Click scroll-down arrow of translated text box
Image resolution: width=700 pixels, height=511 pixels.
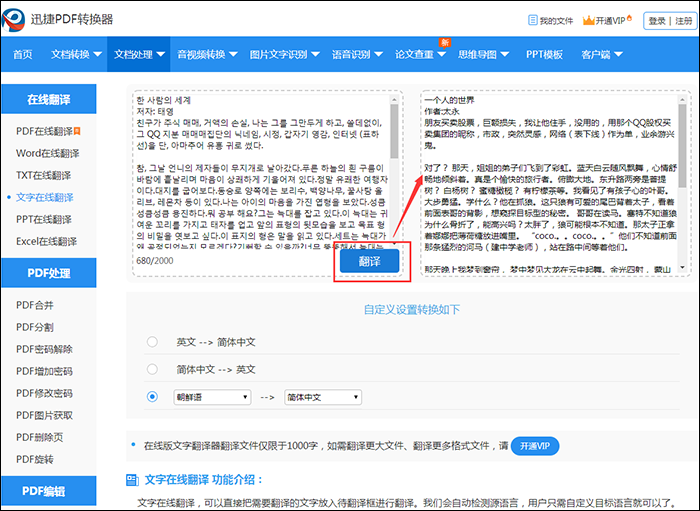coord(682,267)
